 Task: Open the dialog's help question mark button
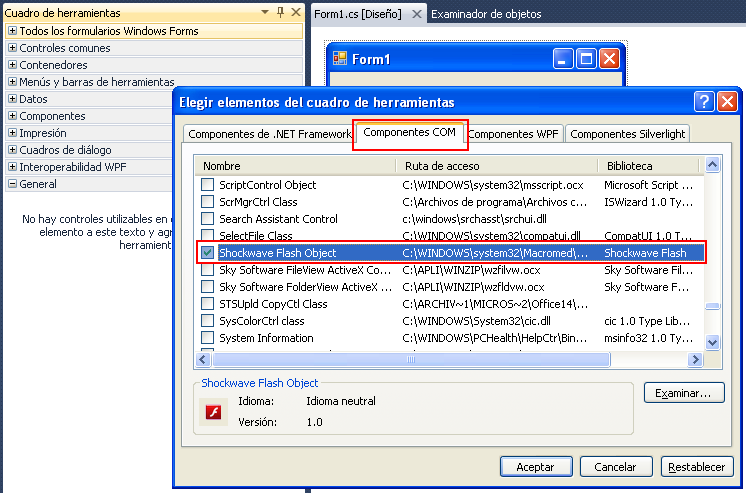(x=704, y=101)
